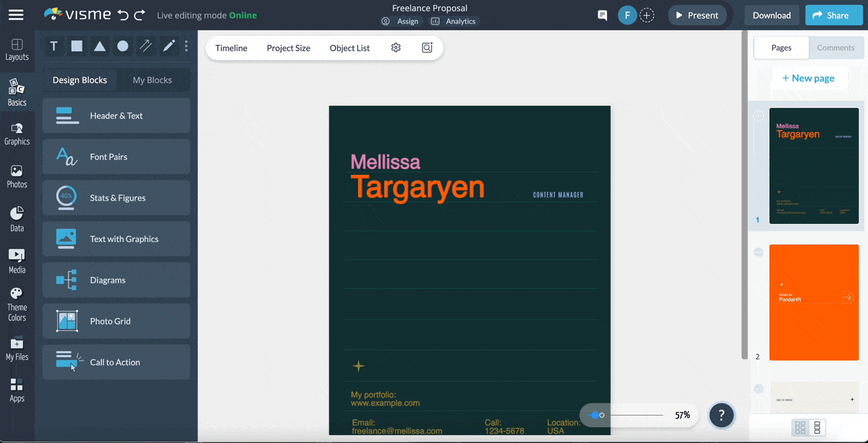Screen dimensions: 868x443
Task: Select the Text tool
Action: (x=54, y=46)
